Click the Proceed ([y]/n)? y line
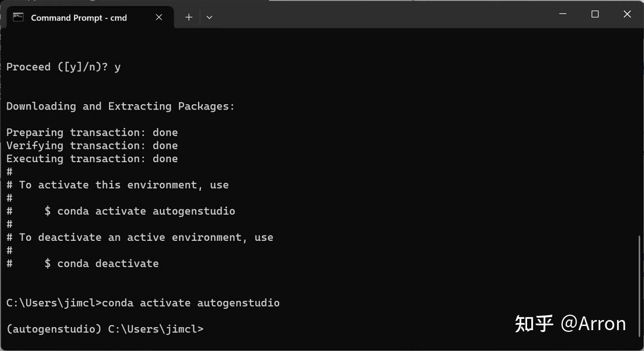This screenshot has height=351, width=644. [x=63, y=67]
